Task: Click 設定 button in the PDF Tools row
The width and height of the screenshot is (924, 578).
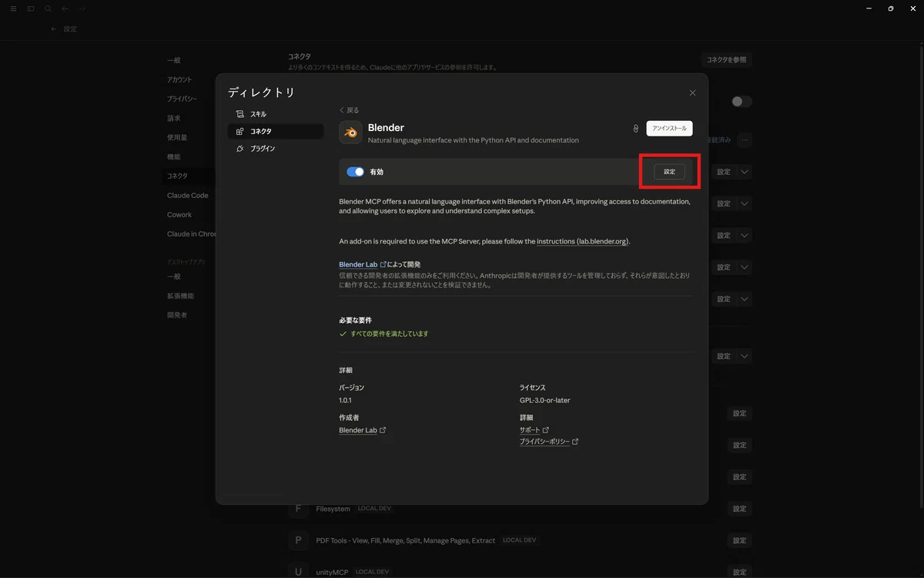Action: pyautogui.click(x=739, y=540)
